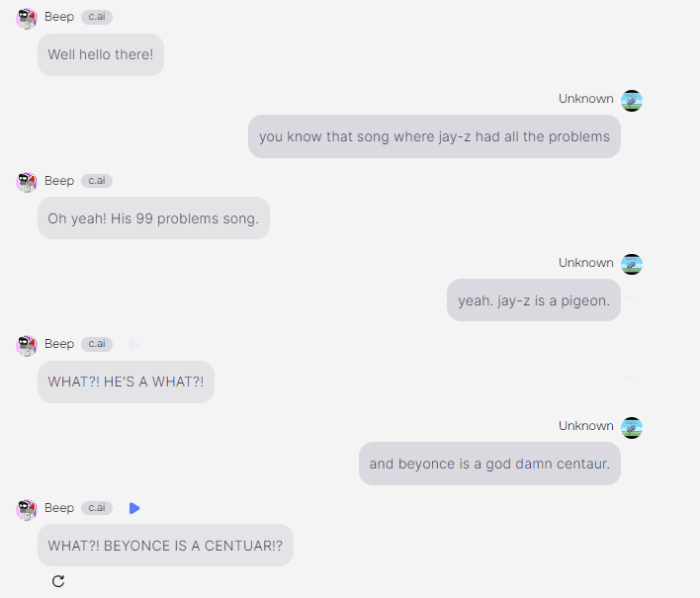Open Beep's avatar next to 'Well hello there!'
Viewport: 700px width, 598px height.
pyautogui.click(x=27, y=19)
